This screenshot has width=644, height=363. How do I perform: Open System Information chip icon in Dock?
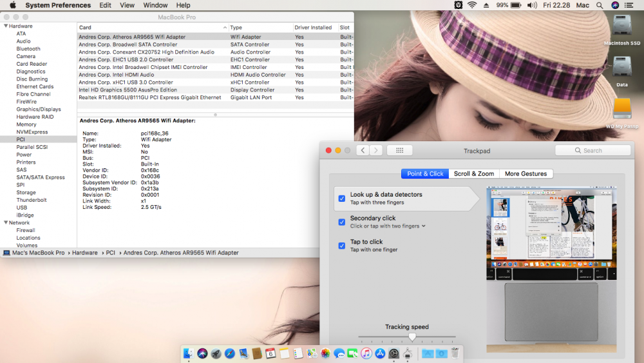tap(408, 353)
